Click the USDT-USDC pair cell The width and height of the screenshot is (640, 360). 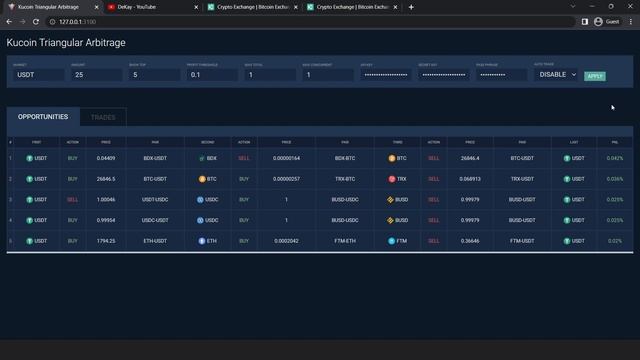[x=155, y=200]
